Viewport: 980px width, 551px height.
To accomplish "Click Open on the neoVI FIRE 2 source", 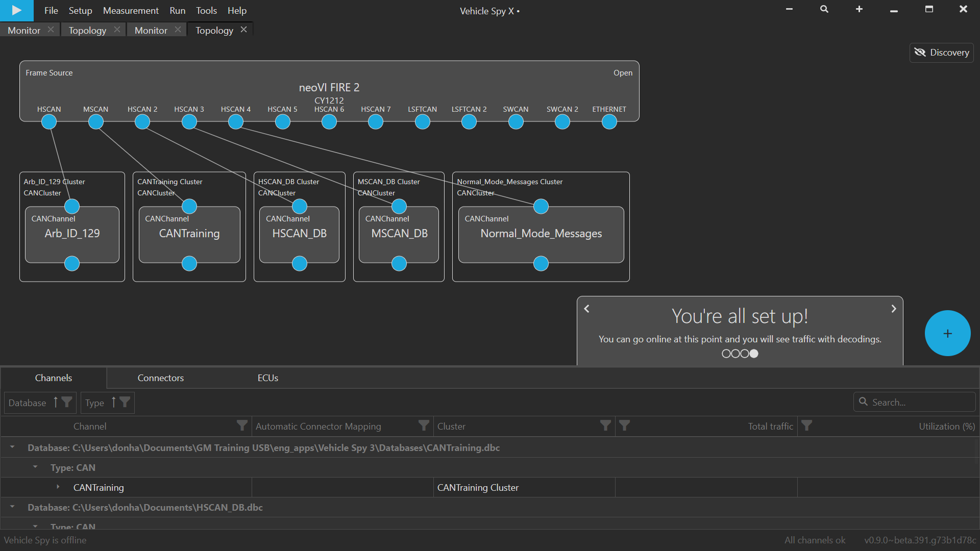I will click(x=623, y=73).
